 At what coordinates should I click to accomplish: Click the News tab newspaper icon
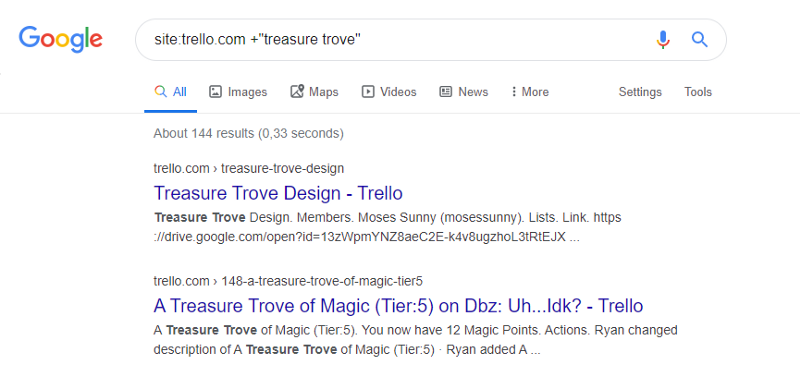(446, 92)
